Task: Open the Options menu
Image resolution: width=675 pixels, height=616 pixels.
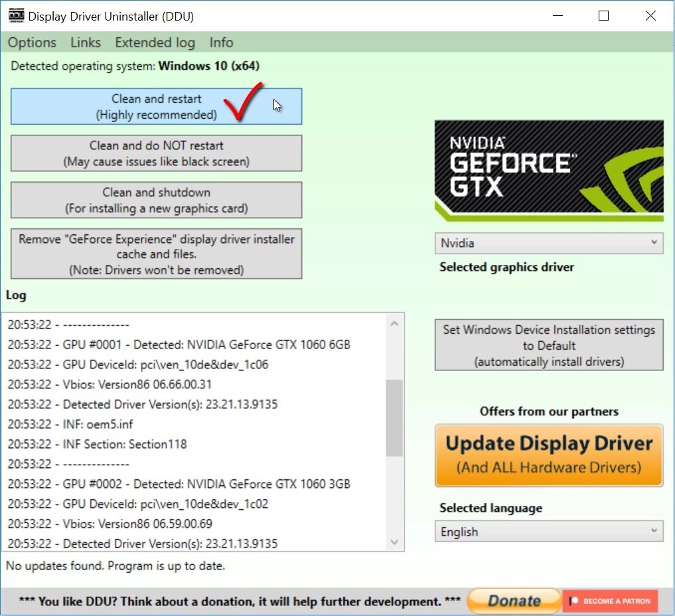Action: (32, 42)
